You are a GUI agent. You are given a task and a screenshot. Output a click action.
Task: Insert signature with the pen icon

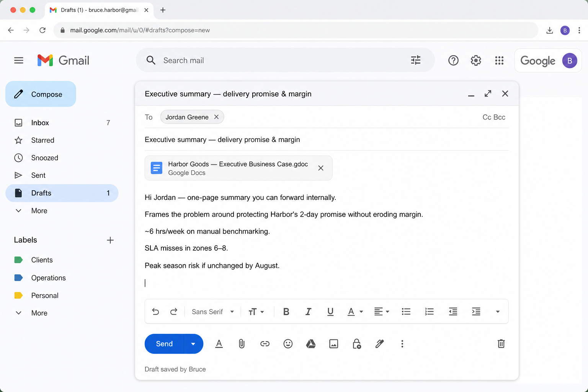[379, 344]
